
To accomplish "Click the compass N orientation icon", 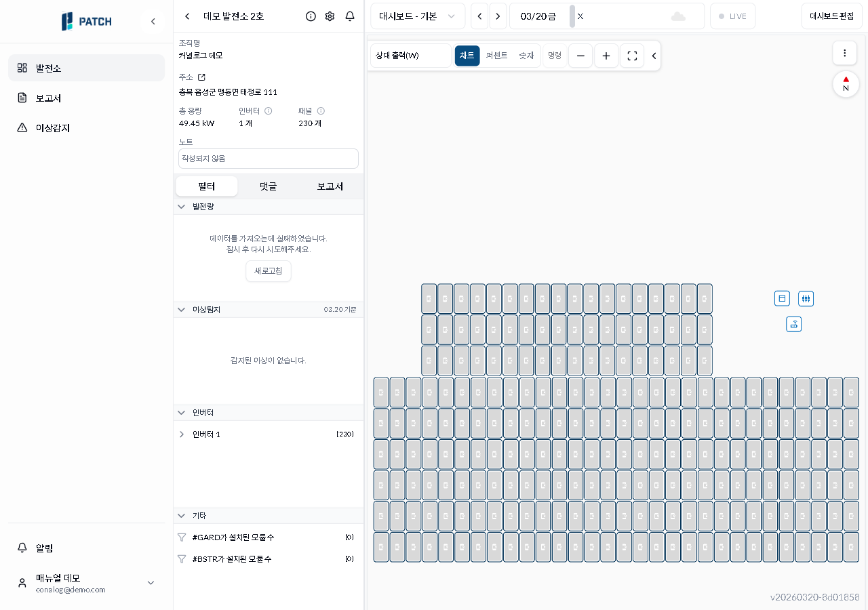I will [x=845, y=83].
